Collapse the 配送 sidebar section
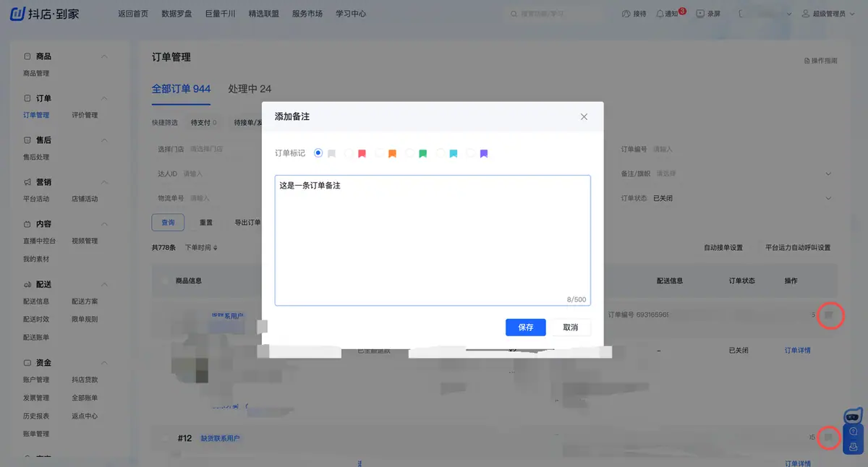This screenshot has width=868, height=467. click(x=104, y=285)
